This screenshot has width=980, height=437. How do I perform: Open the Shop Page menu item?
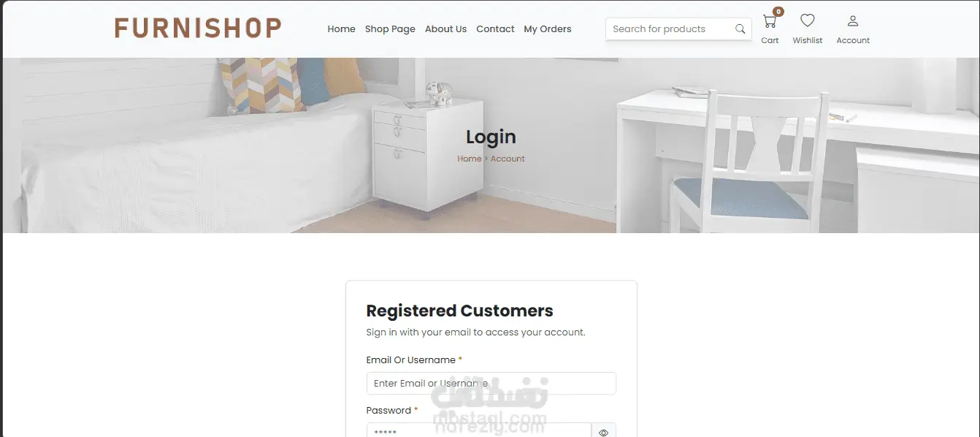(x=390, y=29)
